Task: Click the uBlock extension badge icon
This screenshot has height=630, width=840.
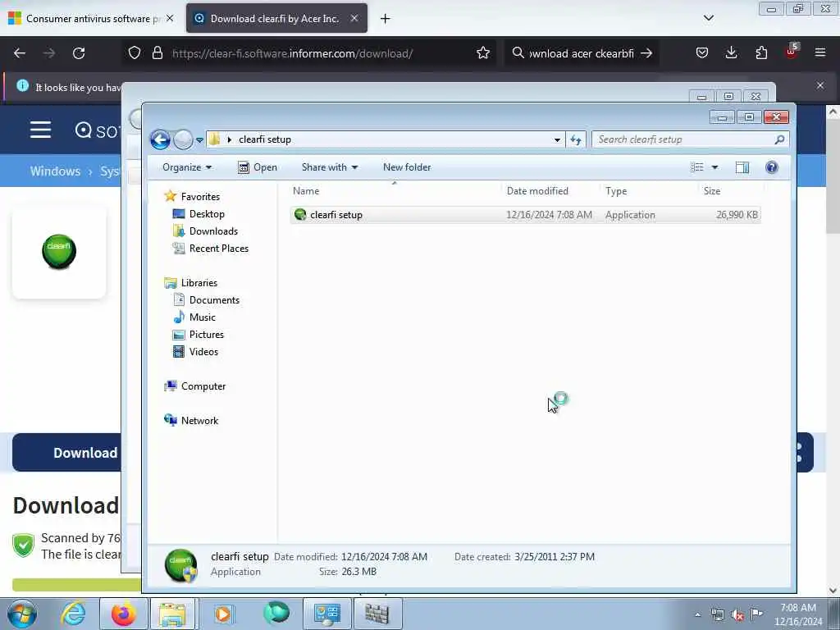Action: (792, 52)
